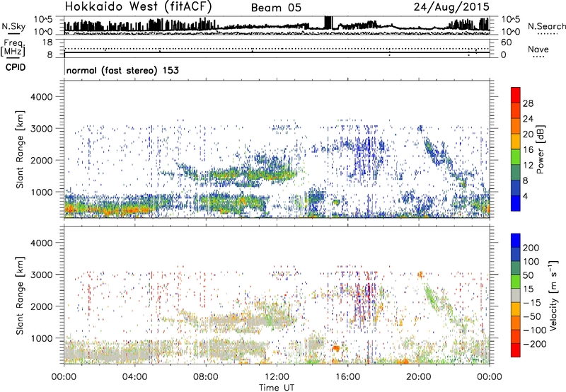The image size is (566, 392).
Task: Click the 60 tick on Nave axis
Action: click(506, 42)
